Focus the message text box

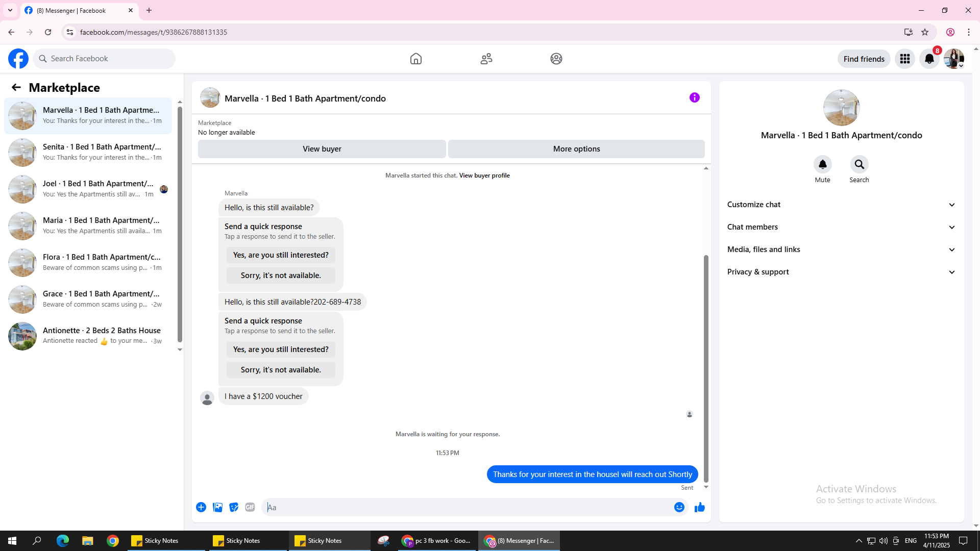click(x=470, y=507)
